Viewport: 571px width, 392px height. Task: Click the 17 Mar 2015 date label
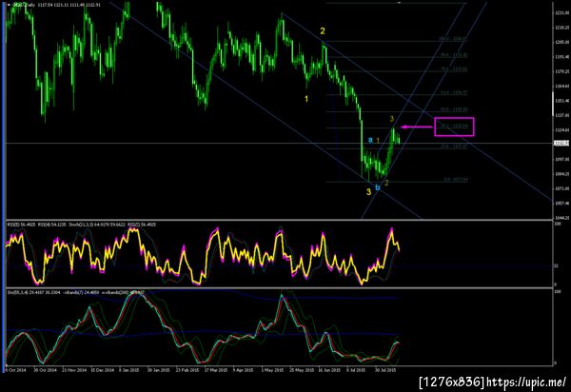tap(216, 370)
